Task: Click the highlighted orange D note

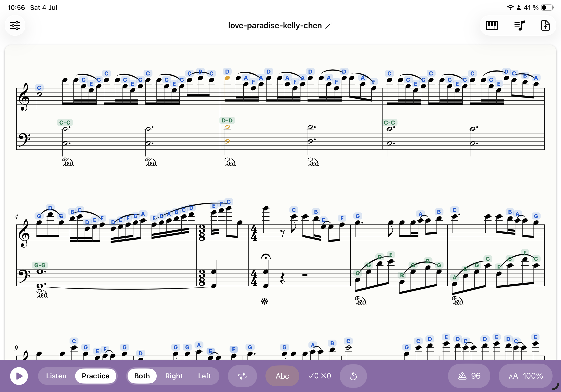Action: click(227, 78)
